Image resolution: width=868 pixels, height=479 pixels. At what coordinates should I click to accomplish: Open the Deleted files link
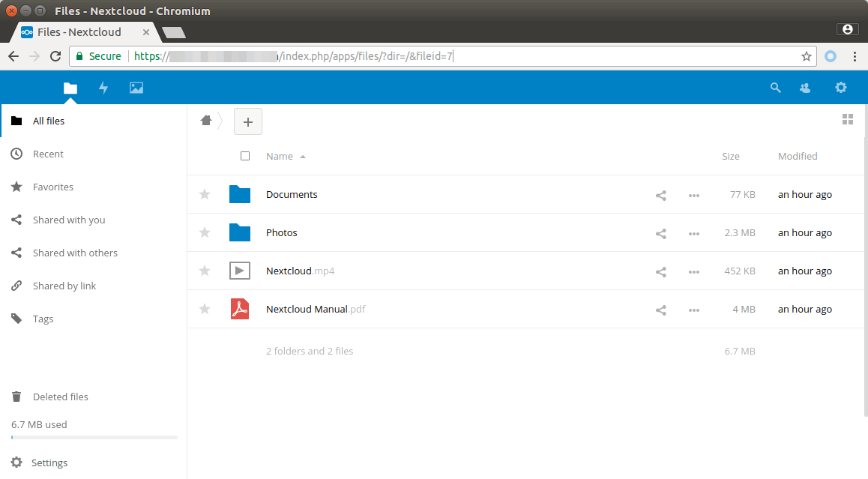pyautogui.click(x=60, y=397)
